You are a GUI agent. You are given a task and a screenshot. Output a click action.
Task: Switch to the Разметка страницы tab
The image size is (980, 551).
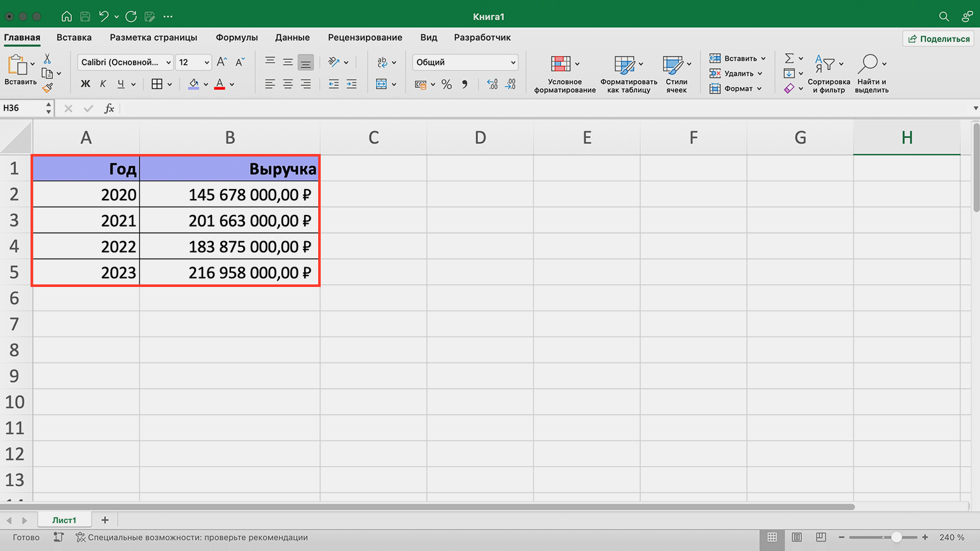153,38
